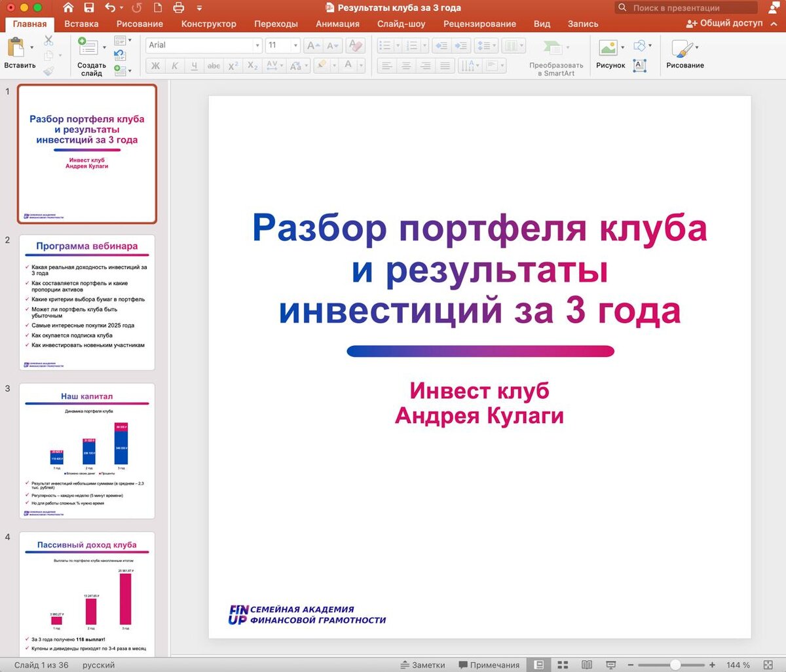Image resolution: width=786 pixels, height=672 pixels.
Task: Click the Shapes icon in ribbon
Action: (640, 46)
